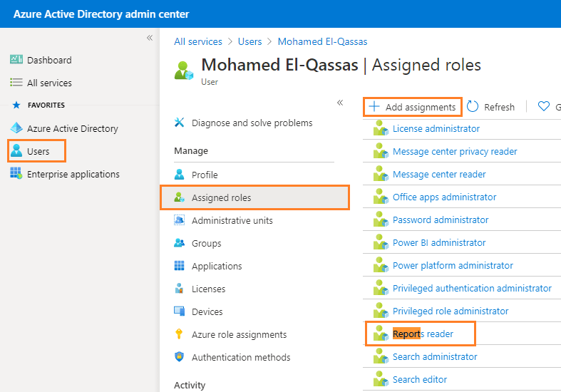The image size is (561, 392).
Task: Open Message center privacy reader role
Action: pos(455,151)
